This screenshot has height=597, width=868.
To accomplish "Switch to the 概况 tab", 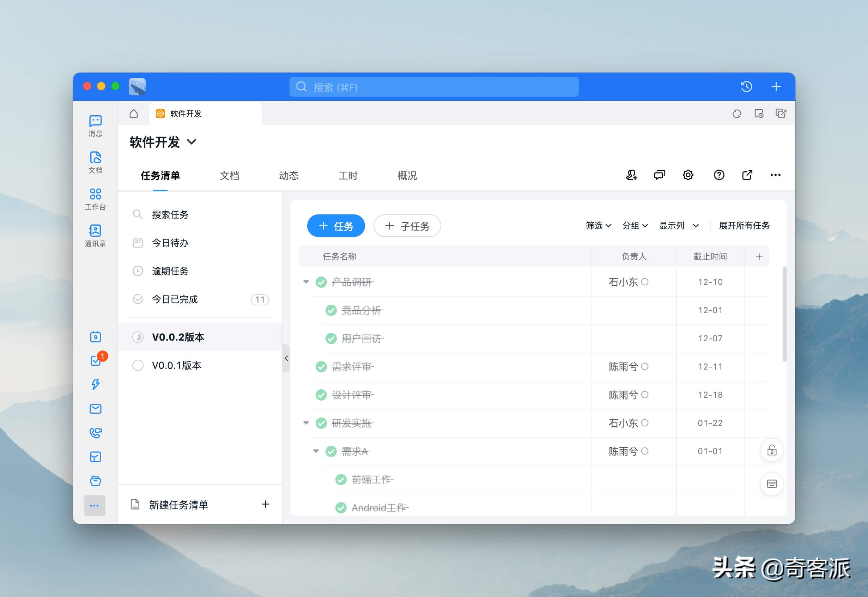I will pos(407,176).
